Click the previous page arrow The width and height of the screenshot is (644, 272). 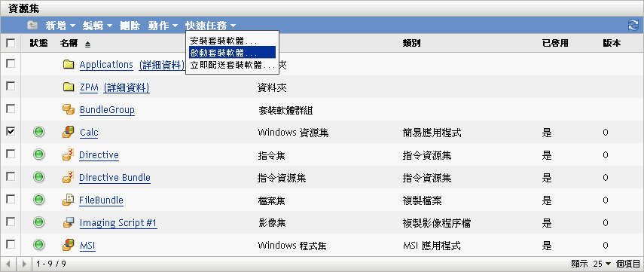(x=8, y=264)
